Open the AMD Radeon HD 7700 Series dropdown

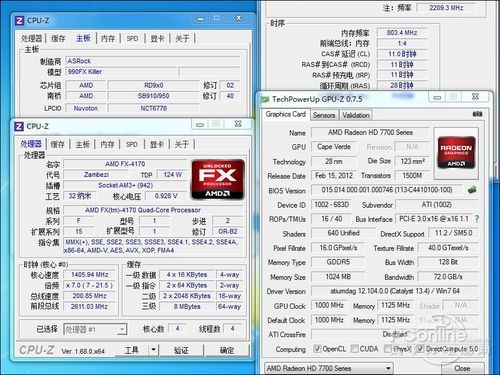(x=328, y=368)
